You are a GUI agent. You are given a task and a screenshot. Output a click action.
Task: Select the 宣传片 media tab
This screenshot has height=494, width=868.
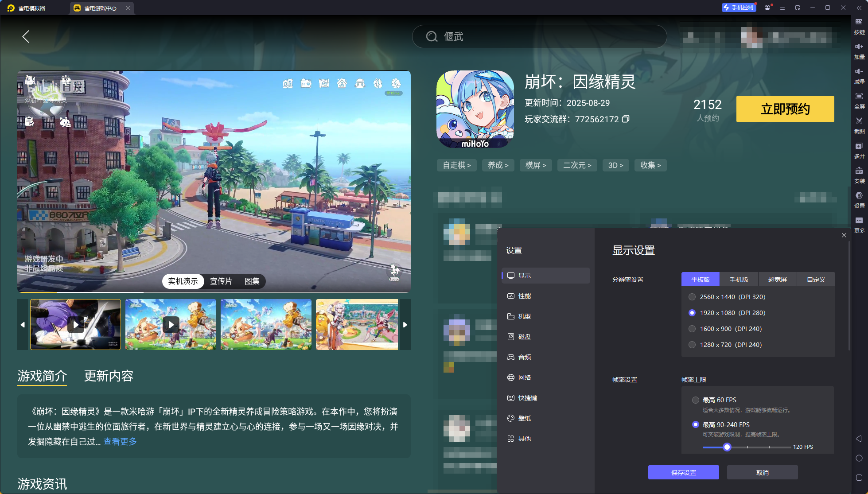click(x=221, y=281)
